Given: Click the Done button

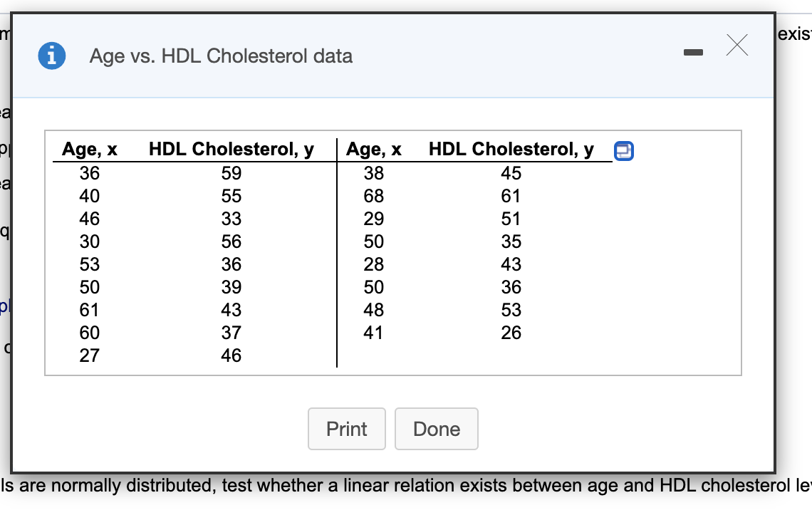Looking at the screenshot, I should (x=436, y=429).
